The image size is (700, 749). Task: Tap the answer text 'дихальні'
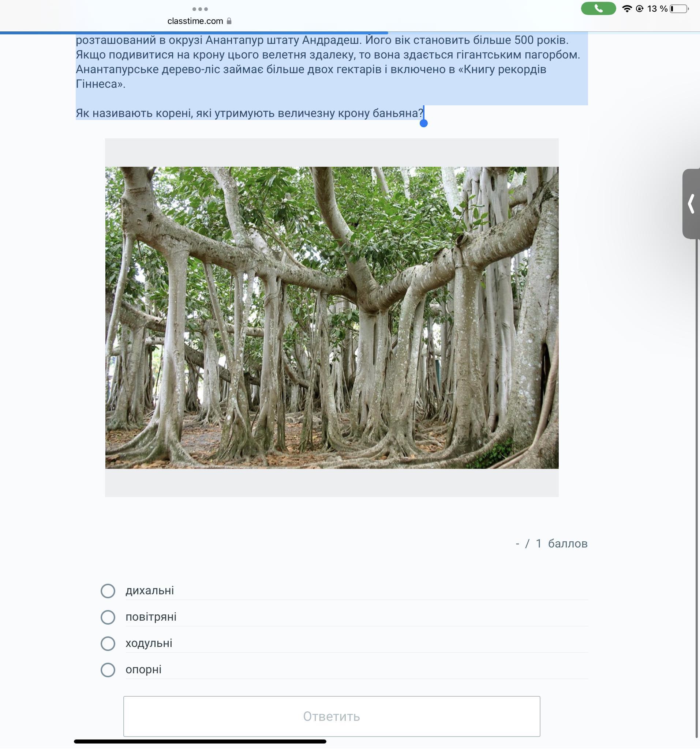tap(150, 590)
